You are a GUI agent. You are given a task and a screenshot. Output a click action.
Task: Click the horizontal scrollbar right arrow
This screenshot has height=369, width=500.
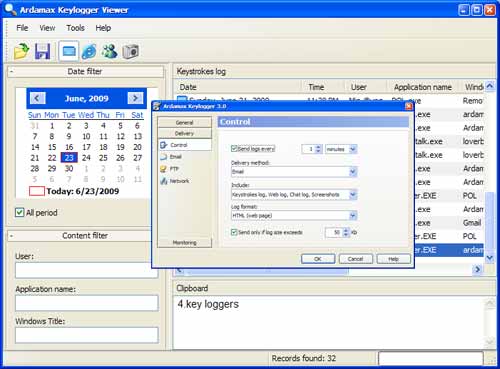coord(477,269)
